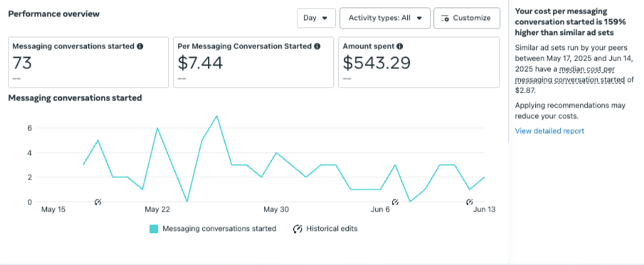Click info icon beside Amount spent
This screenshot has width=644, height=265.
point(400,46)
